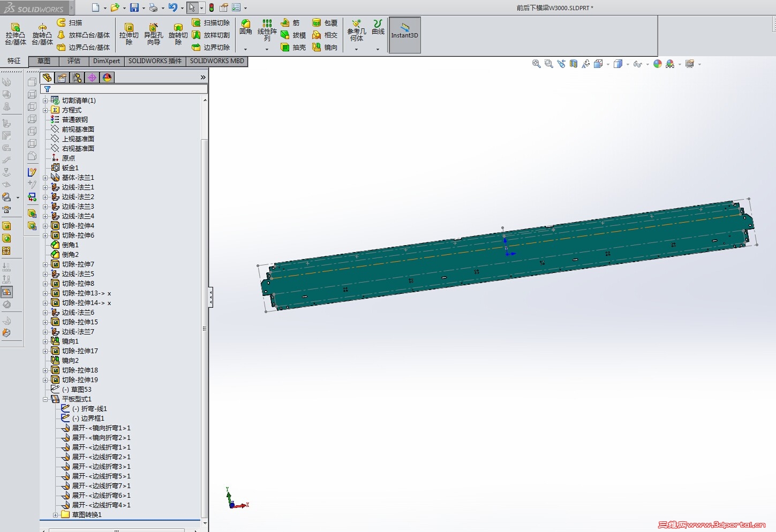Expand the 基体-法兰1 feature node

(x=46, y=178)
